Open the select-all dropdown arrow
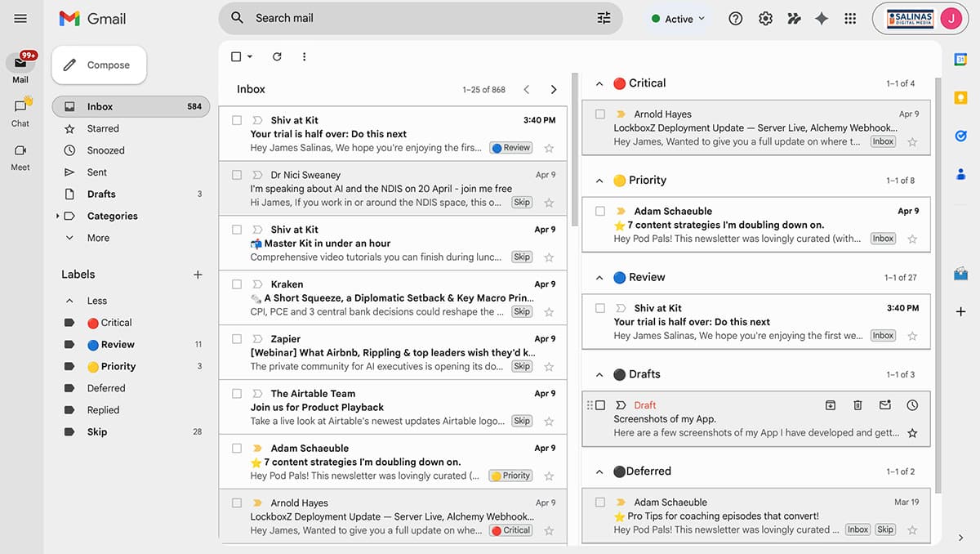Screen dimensions: 980x554 pyautogui.click(x=250, y=56)
